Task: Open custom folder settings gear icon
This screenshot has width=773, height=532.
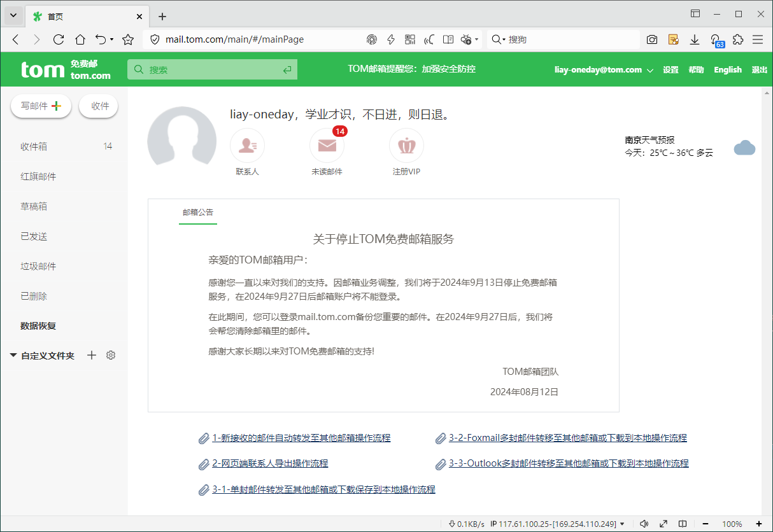Action: coord(111,355)
